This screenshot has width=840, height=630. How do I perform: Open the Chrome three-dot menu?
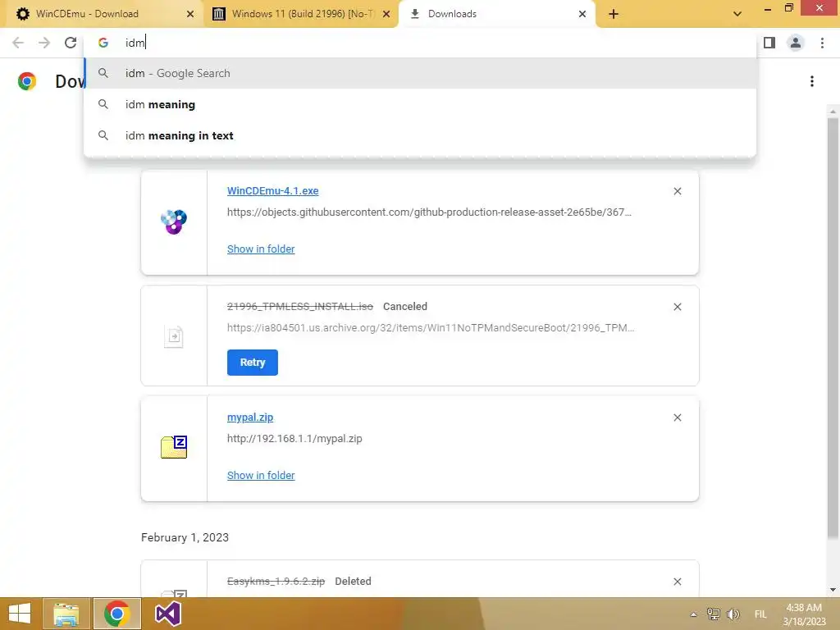click(x=822, y=43)
